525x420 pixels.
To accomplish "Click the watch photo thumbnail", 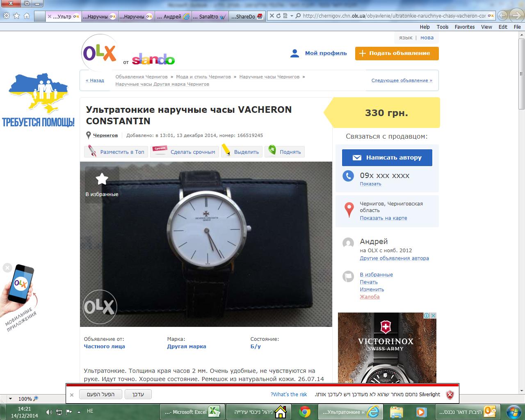I will (x=206, y=244).
